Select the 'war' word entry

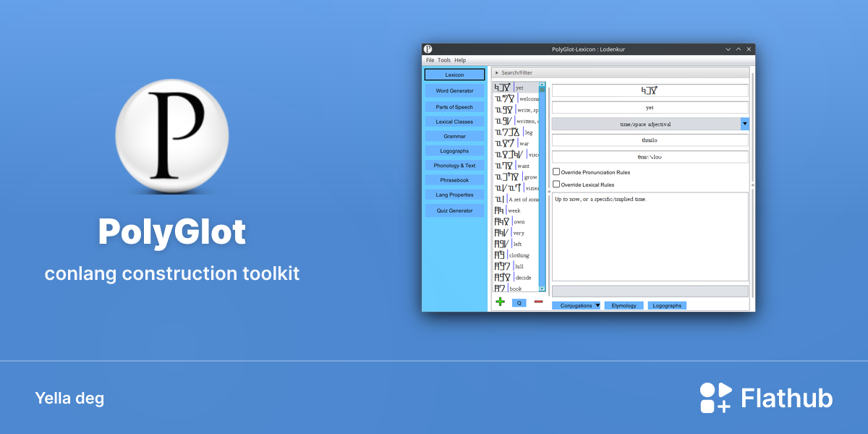coord(516,143)
